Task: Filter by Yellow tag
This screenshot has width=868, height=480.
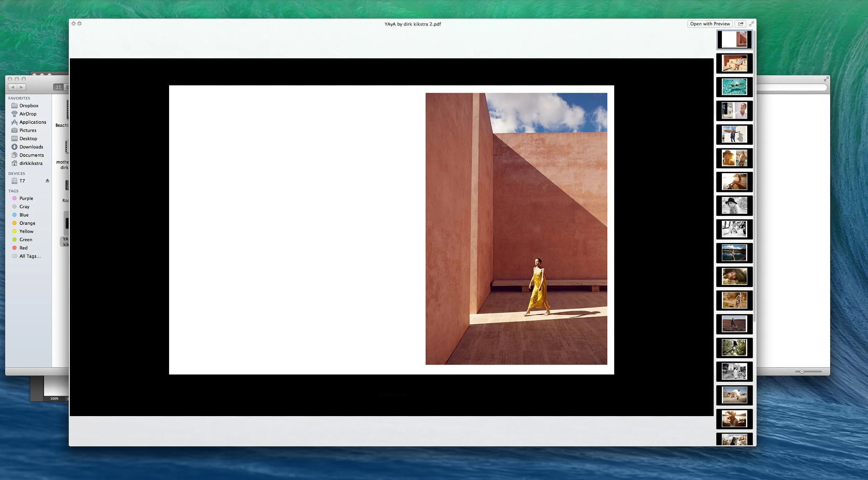Action: (26, 231)
